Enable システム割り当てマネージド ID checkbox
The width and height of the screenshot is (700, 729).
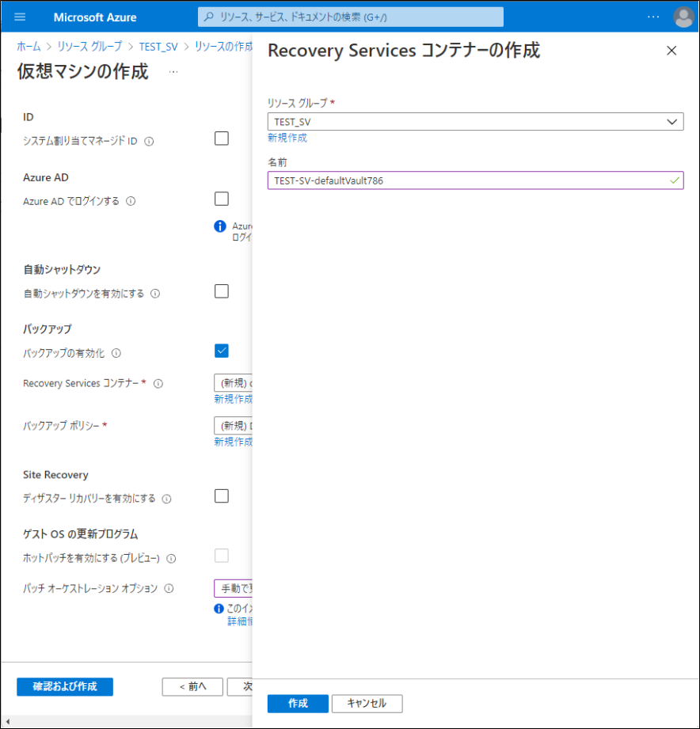click(x=222, y=139)
